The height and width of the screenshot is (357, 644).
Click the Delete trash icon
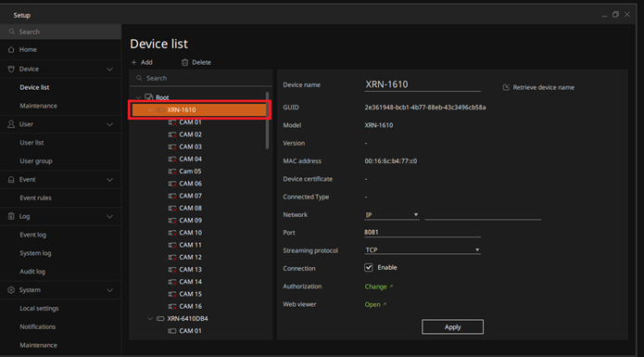[x=184, y=62]
